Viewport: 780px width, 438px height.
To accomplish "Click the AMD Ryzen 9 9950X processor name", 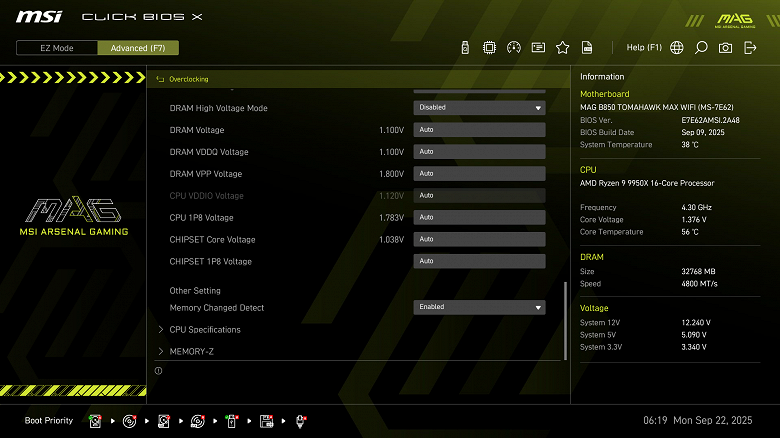I will 647,183.
